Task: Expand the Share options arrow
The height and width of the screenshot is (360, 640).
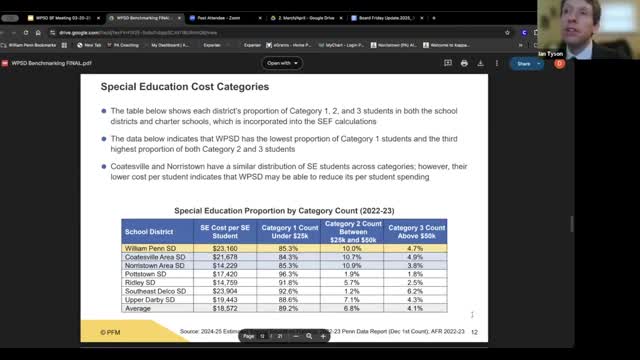Action: click(539, 64)
